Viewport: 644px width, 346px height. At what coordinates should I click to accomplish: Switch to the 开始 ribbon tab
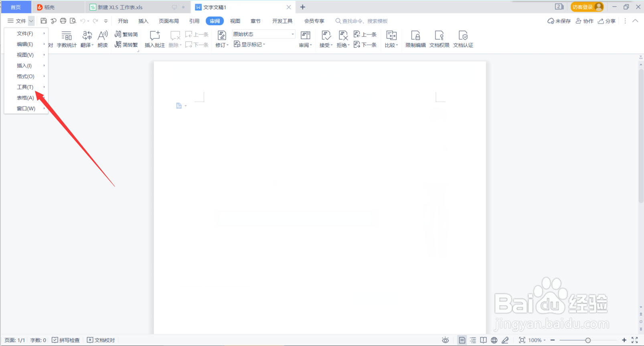(123, 21)
